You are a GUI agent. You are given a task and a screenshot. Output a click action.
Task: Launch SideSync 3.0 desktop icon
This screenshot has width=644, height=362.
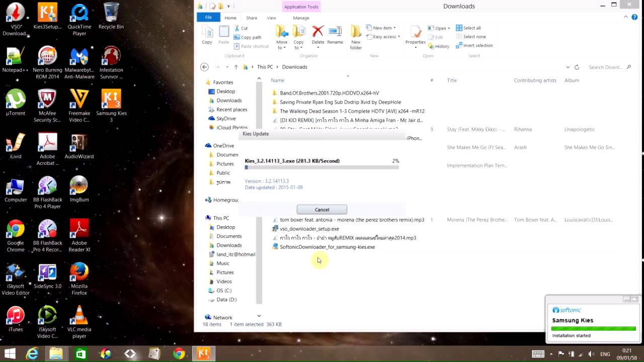(47, 276)
